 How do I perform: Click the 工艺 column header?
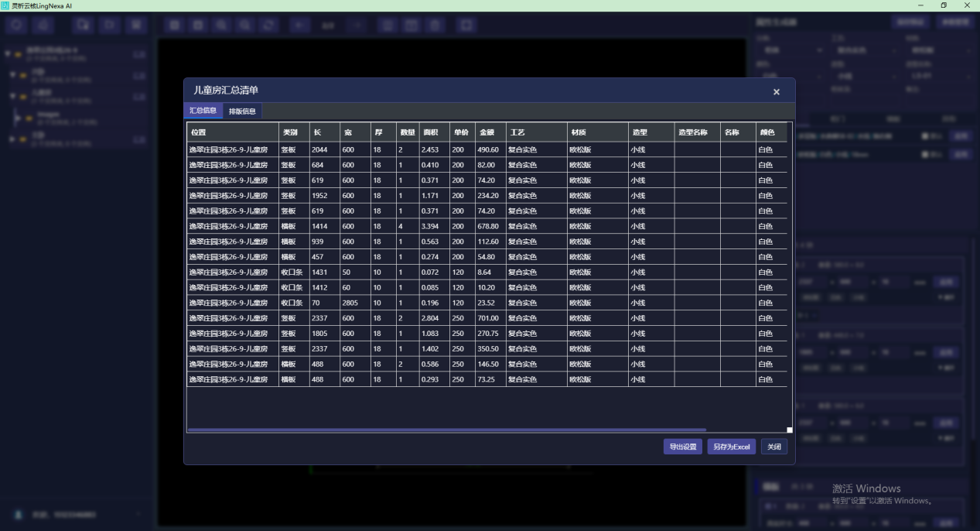[536, 132]
